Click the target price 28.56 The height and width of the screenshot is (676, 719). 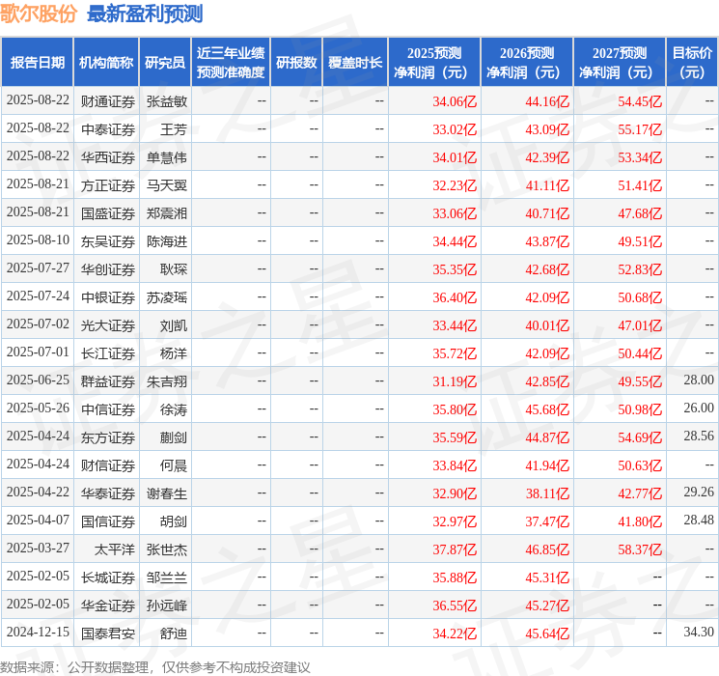tap(698, 436)
